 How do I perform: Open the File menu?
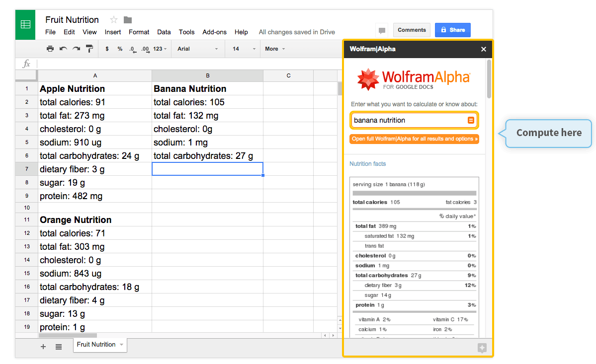(x=50, y=32)
